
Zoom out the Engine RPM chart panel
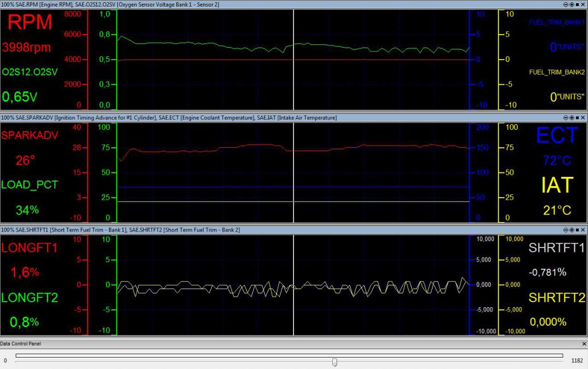(566, 4)
